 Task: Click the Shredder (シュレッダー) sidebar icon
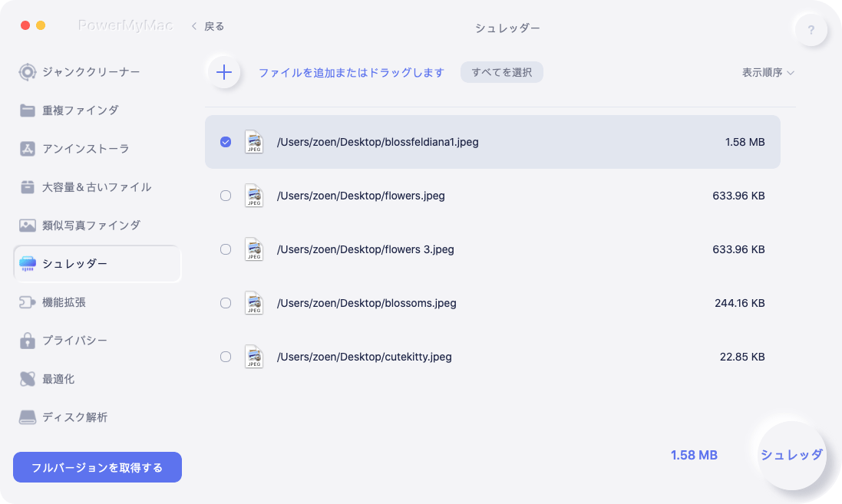(x=28, y=264)
